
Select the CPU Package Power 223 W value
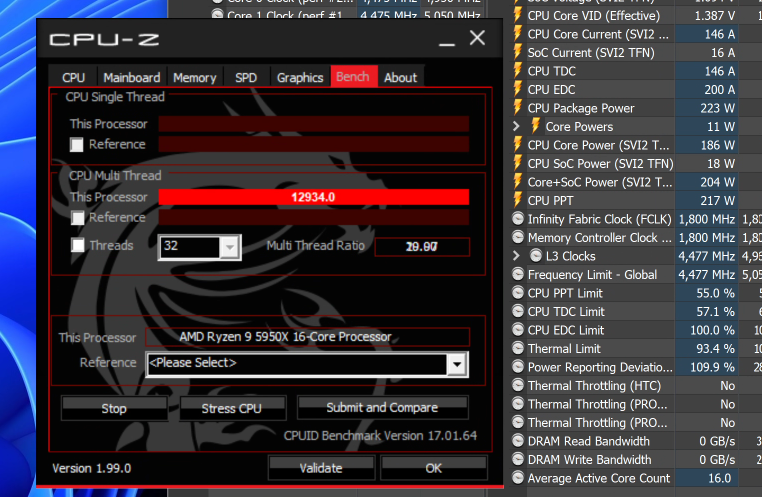pyautogui.click(x=717, y=108)
